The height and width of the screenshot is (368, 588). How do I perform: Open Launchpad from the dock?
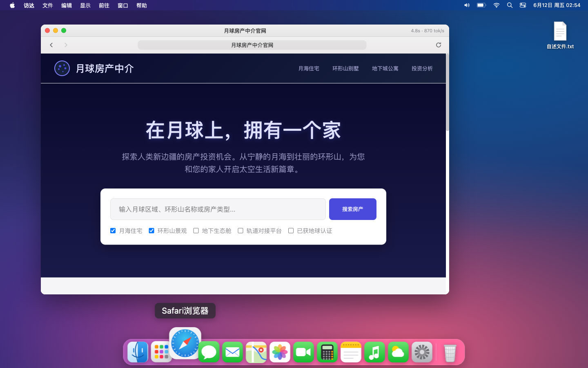[x=162, y=352]
